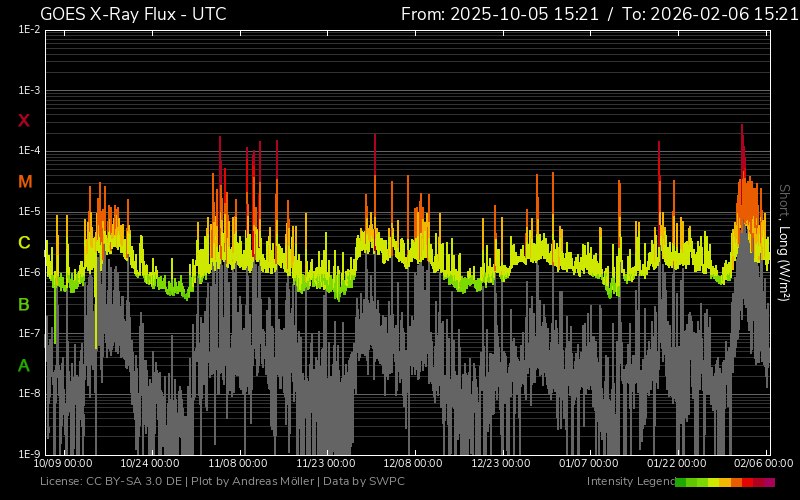Click the 12/23 00:00 x-axis tick label
The width and height of the screenshot is (800, 500).
[500, 463]
